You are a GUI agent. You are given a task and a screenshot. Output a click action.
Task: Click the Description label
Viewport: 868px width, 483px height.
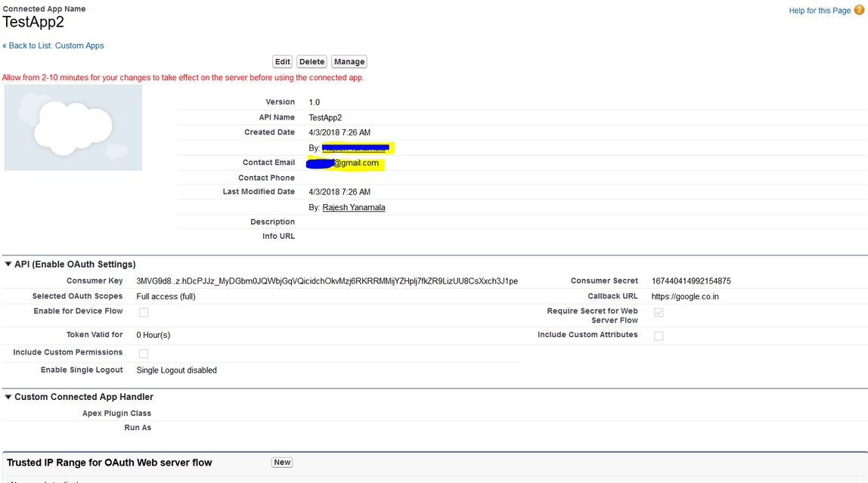[x=272, y=221]
